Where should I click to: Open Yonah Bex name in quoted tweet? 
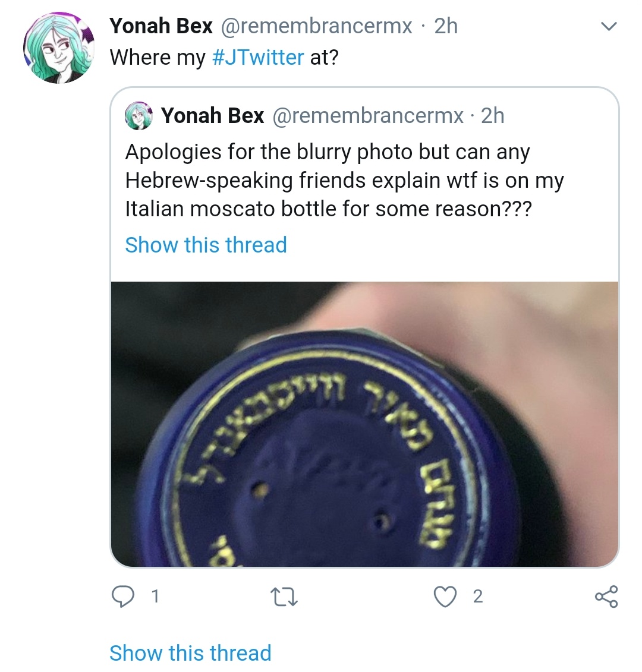212,116
